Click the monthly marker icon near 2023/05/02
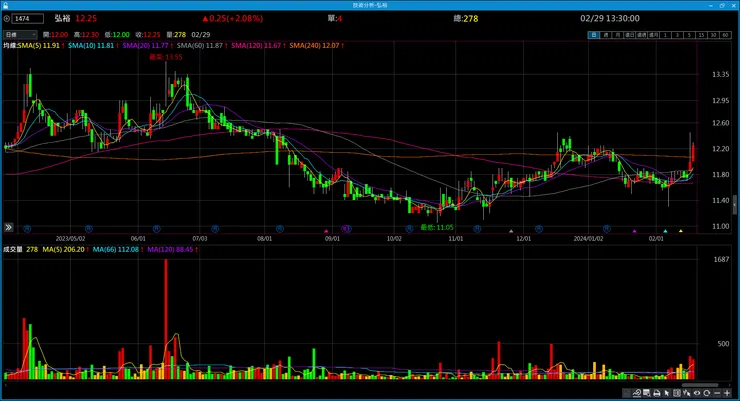 88,229
